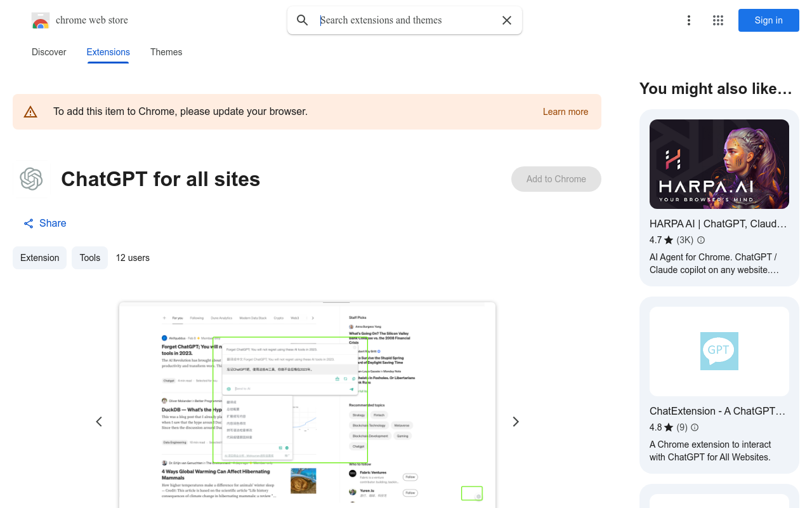The image size is (812, 508).
Task: Open the extension screenshot preview image
Action: pyautogui.click(x=307, y=405)
